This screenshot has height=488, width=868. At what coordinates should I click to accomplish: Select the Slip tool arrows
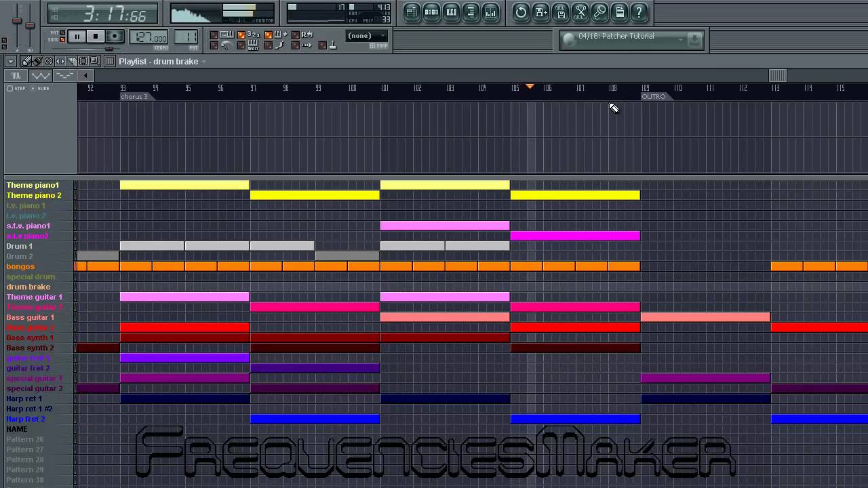(60, 61)
